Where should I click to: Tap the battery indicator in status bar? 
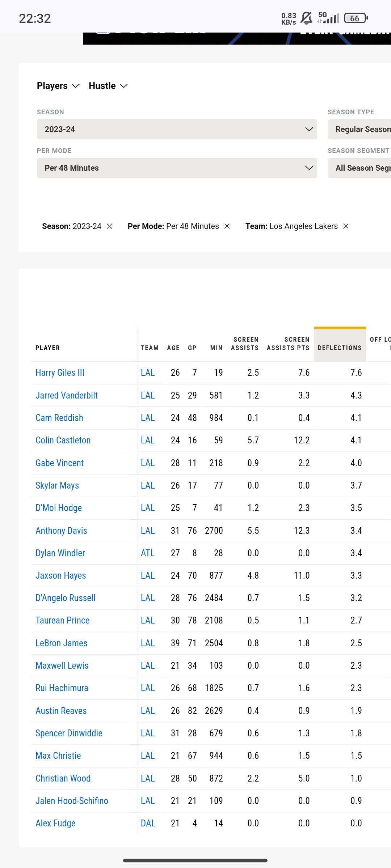point(356,18)
